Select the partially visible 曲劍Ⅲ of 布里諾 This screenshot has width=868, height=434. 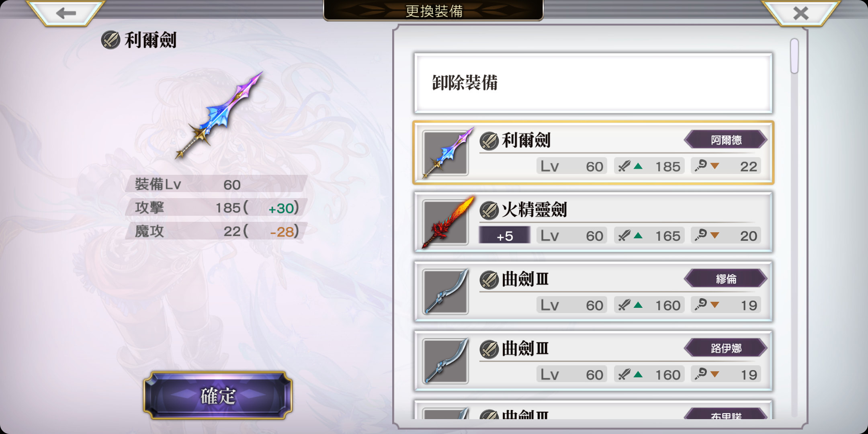593,410
